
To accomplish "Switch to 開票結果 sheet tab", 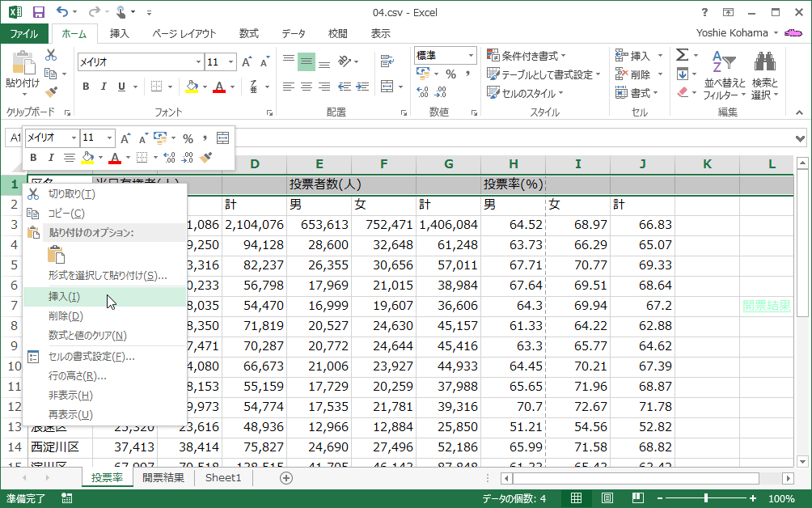I will (x=163, y=477).
